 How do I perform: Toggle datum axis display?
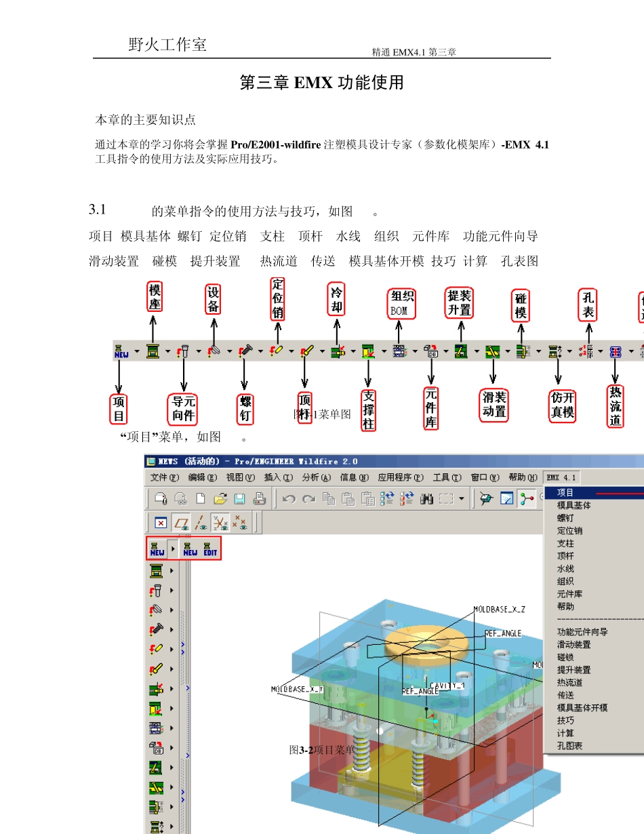(201, 523)
